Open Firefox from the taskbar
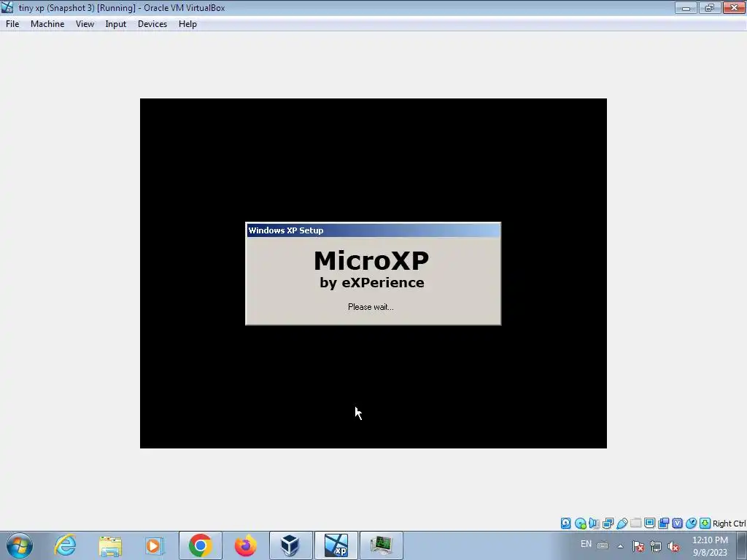Screen dimensions: 747x560 (x=245, y=545)
